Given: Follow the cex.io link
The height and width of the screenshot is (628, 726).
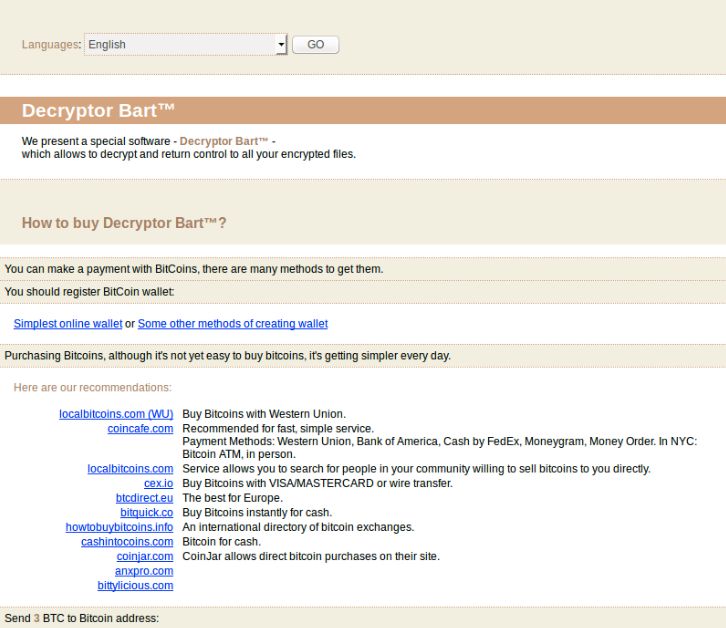Looking at the screenshot, I should click(158, 484).
